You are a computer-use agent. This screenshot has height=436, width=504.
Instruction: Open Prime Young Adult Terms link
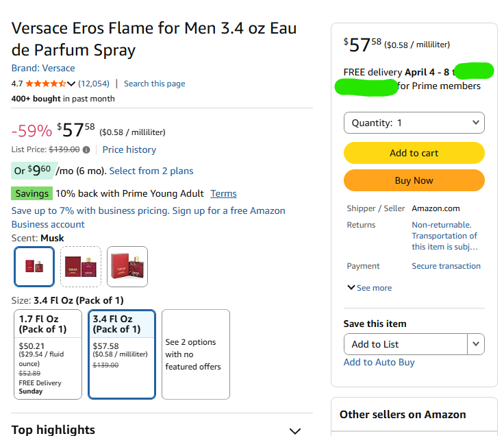223,193
